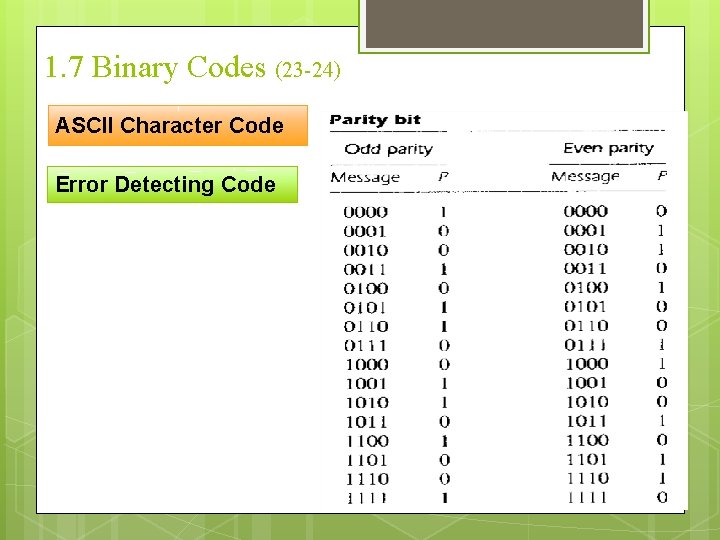Screen dimensions: 720x540
Task: Click message 0101 in Even parity table
Action: [x=585, y=307]
